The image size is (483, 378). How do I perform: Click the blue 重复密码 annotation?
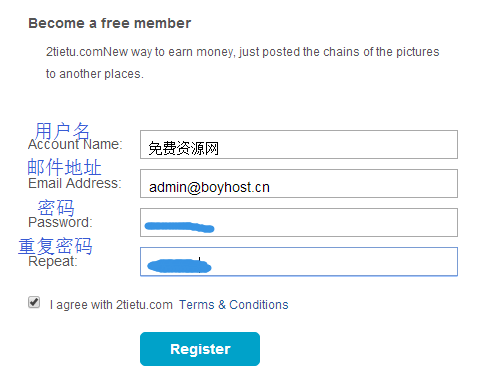pos(55,246)
